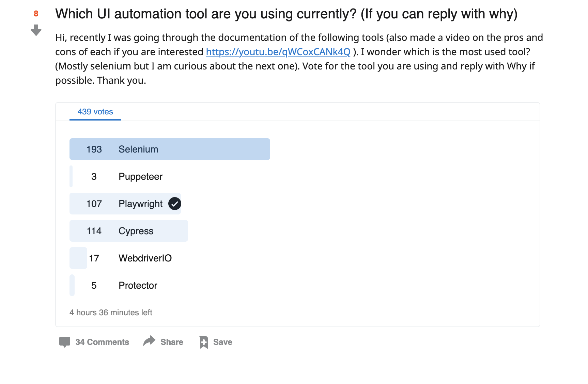
Task: Select the 439 votes tab
Action: 95,112
